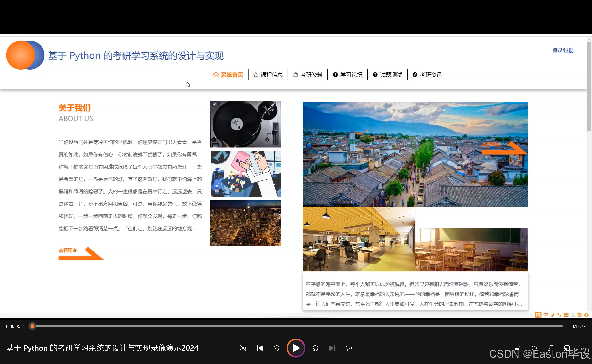Click the paragraph starting 在平静的海平面上
This screenshot has width=592, height=364.
414,294
